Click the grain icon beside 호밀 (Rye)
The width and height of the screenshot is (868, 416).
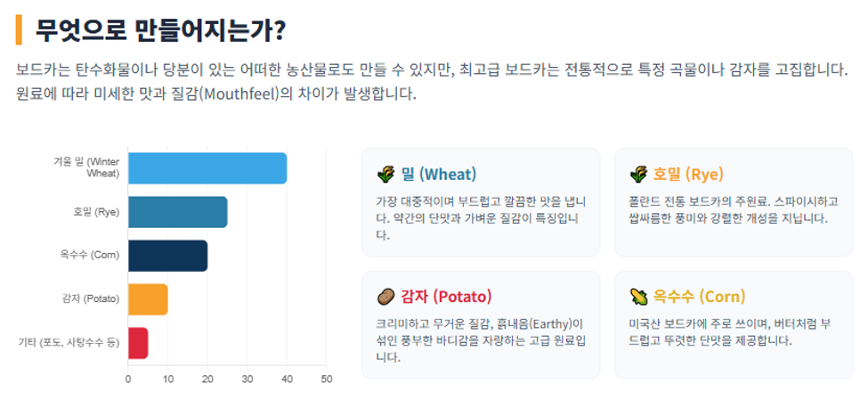click(638, 175)
